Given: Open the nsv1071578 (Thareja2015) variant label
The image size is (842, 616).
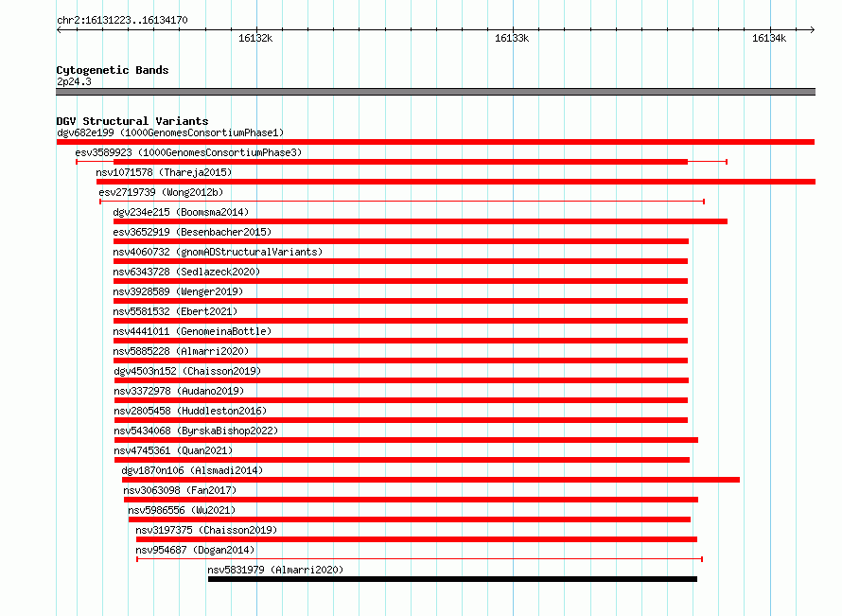Looking at the screenshot, I should 164,172.
